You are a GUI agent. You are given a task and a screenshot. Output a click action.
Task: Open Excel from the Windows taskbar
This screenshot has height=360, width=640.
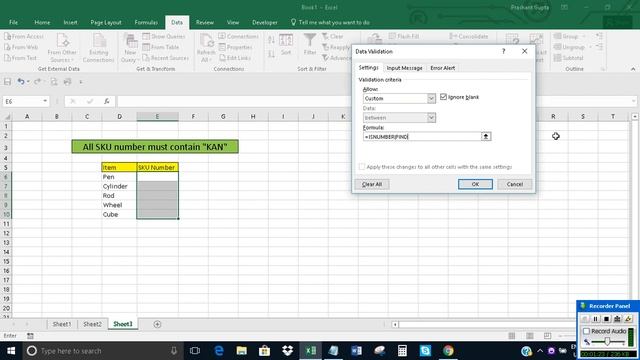click(x=311, y=351)
